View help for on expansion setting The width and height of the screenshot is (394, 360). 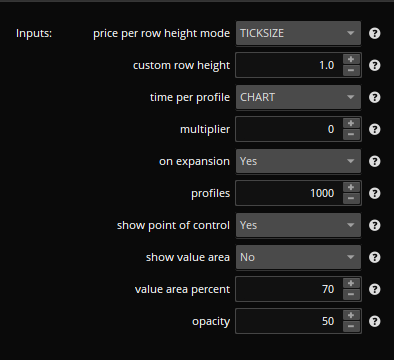coord(375,161)
